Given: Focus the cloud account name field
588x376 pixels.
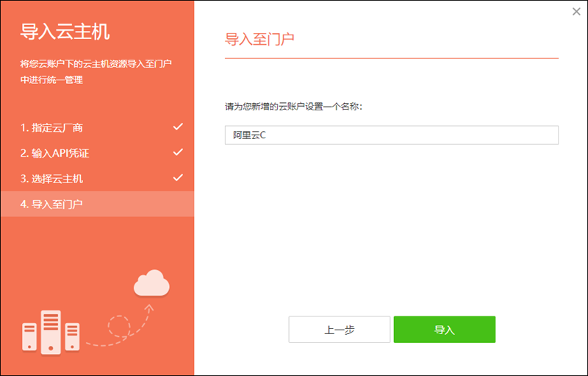Looking at the screenshot, I should 392,135.
